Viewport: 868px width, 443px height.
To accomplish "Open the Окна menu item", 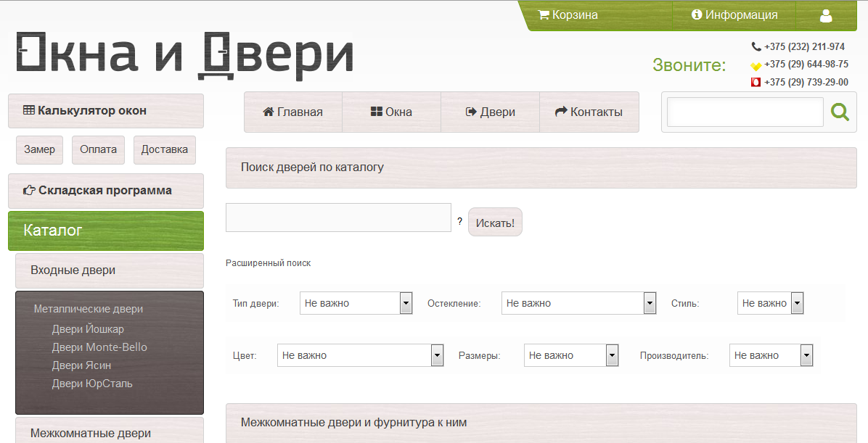I will pos(391,112).
